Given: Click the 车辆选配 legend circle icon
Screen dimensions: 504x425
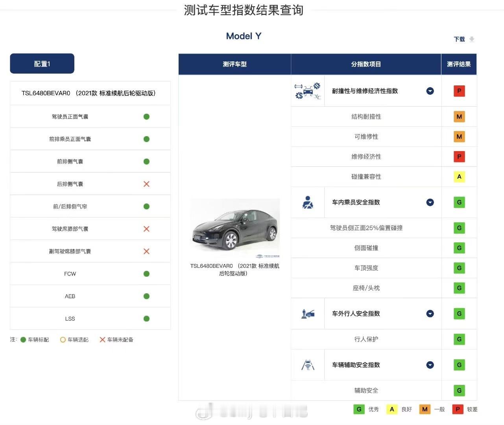Looking at the screenshot, I should pyautogui.click(x=63, y=340).
